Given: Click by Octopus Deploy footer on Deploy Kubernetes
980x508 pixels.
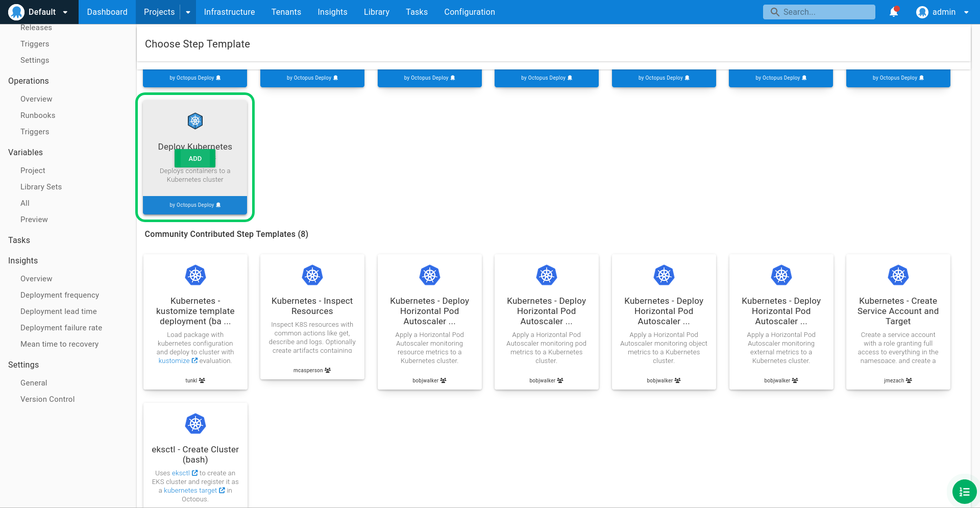Looking at the screenshot, I should click(195, 205).
